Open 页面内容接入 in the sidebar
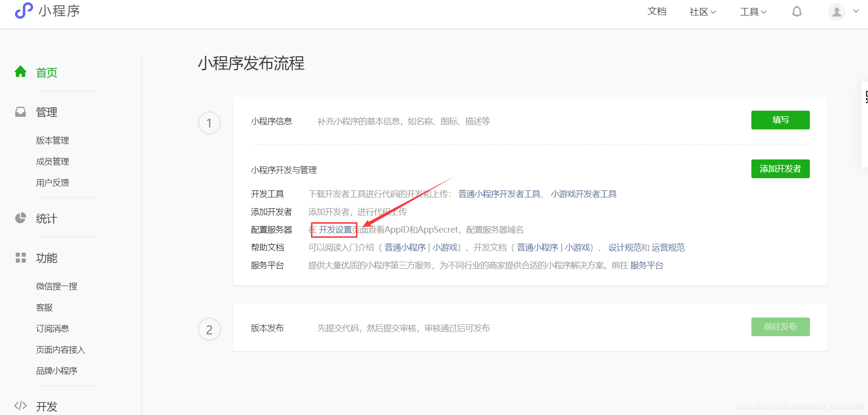 click(61, 349)
